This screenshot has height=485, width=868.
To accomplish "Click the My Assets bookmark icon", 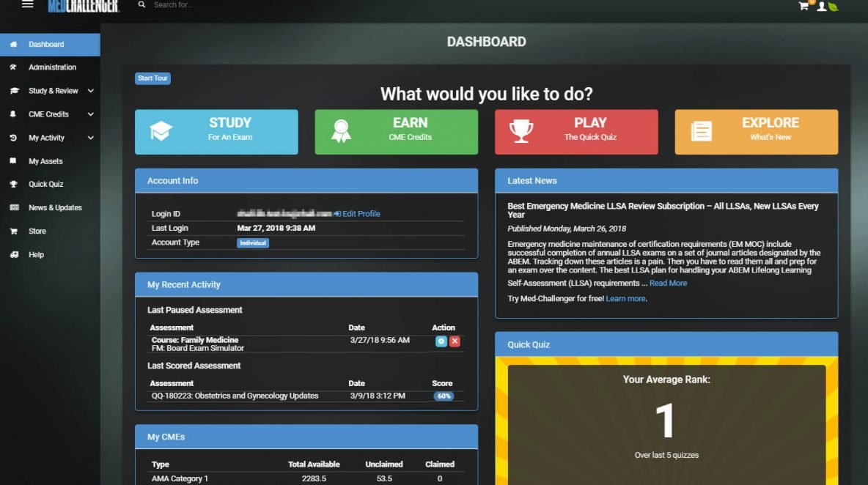I will pos(13,161).
